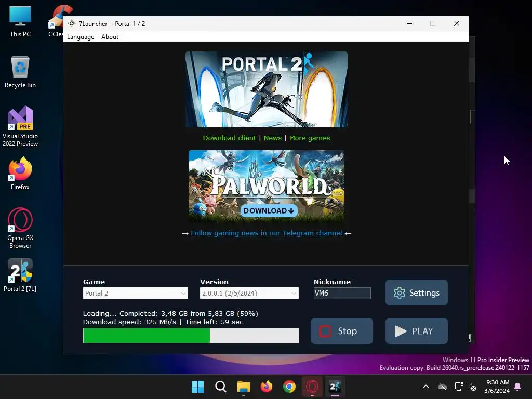This screenshot has width=532, height=399.
Task: Click the Download client link
Action: click(229, 138)
